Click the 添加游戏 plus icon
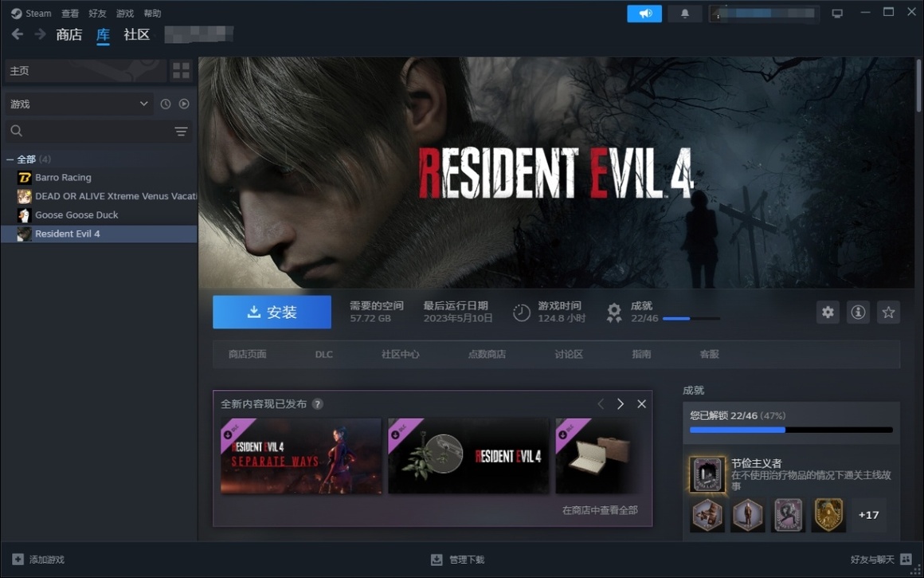Viewport: 924px width, 578px height. coord(18,559)
